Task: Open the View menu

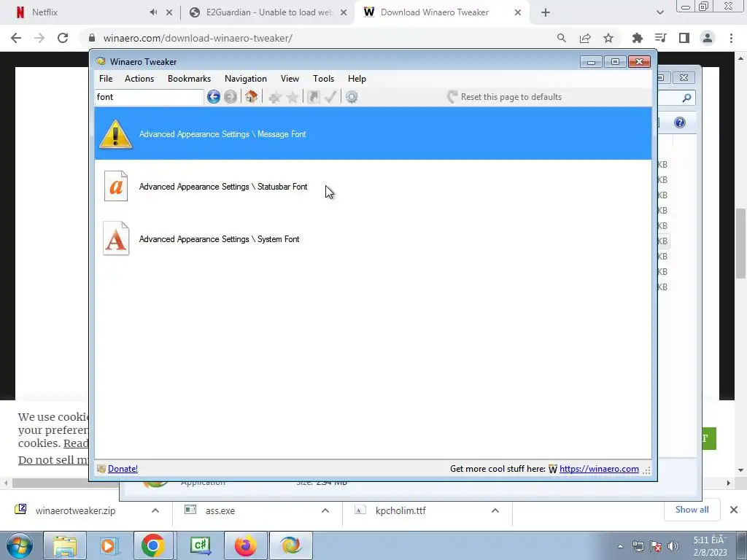Action: [x=290, y=79]
